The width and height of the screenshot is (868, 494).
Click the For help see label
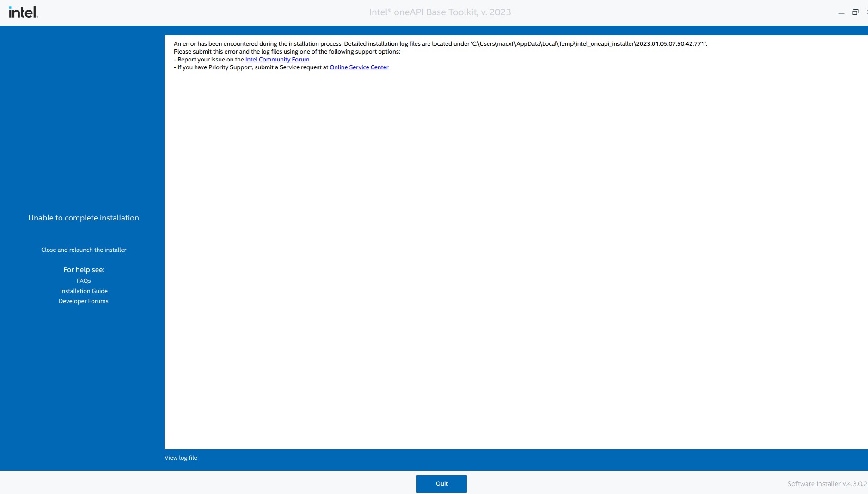(x=84, y=270)
